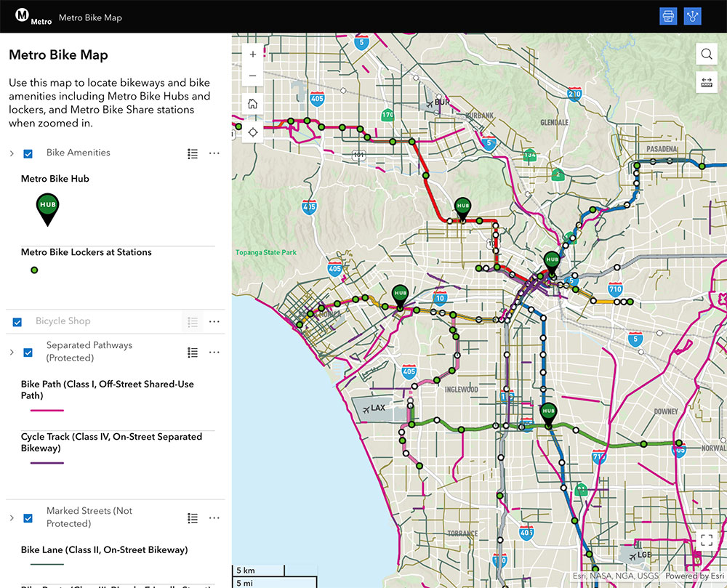Click the Metro Bike Hub legend pin
727x588 pixels.
click(48, 209)
